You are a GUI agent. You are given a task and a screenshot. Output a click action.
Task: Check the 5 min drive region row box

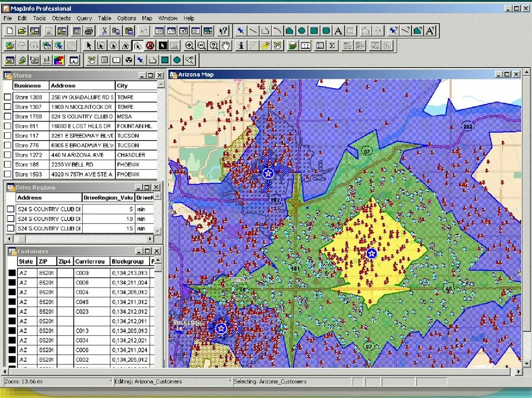[x=10, y=209]
